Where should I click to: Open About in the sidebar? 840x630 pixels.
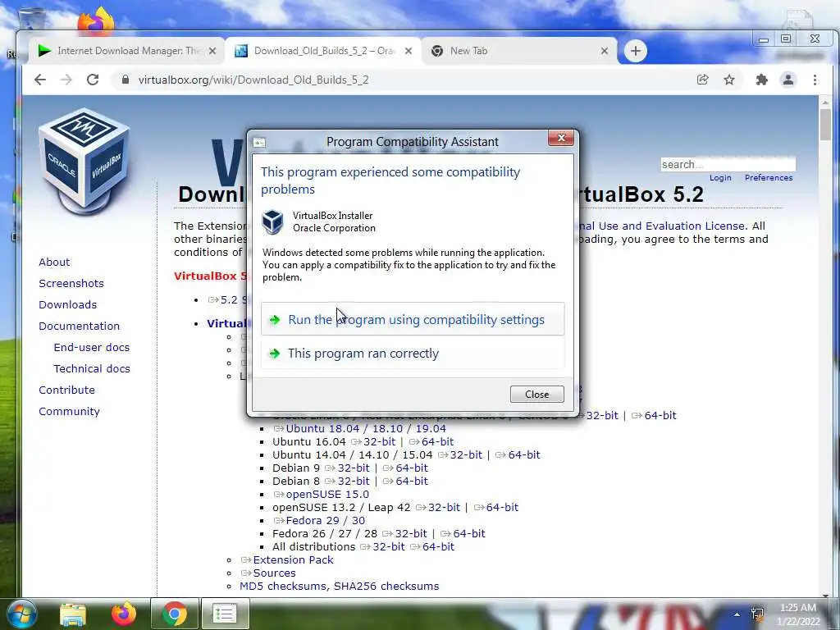(x=54, y=262)
